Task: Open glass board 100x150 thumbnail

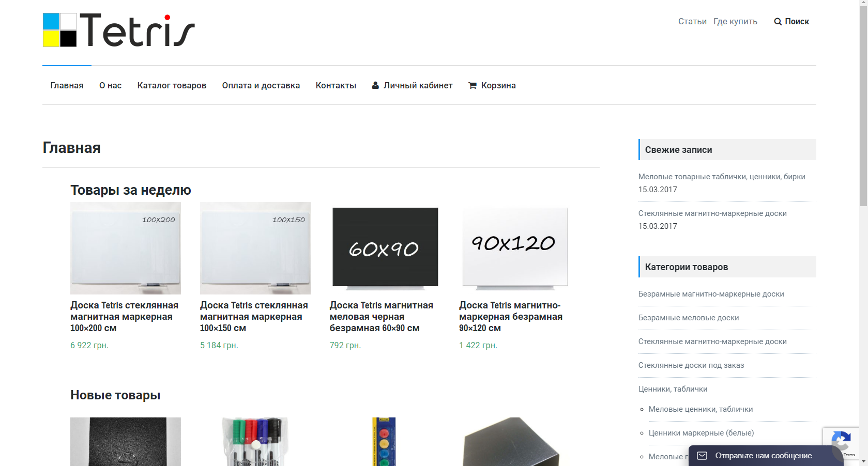Action: pyautogui.click(x=255, y=248)
